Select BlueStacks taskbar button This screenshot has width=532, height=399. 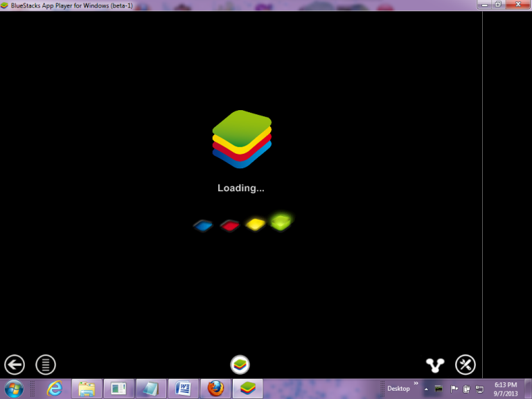point(248,389)
